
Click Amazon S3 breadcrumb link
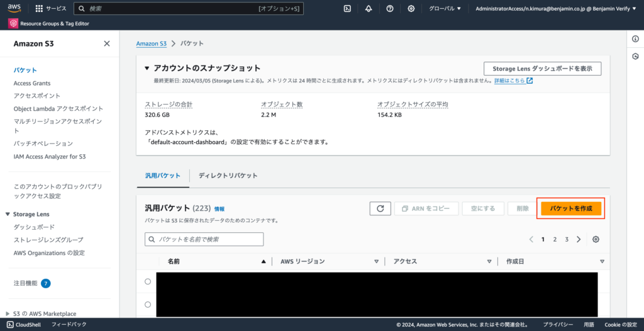coord(152,43)
